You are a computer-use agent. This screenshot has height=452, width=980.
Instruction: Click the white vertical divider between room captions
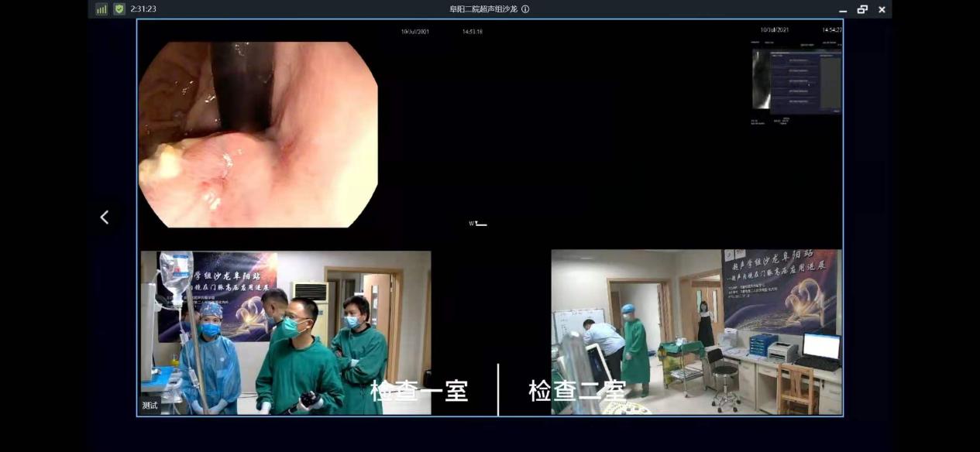[x=498, y=389]
